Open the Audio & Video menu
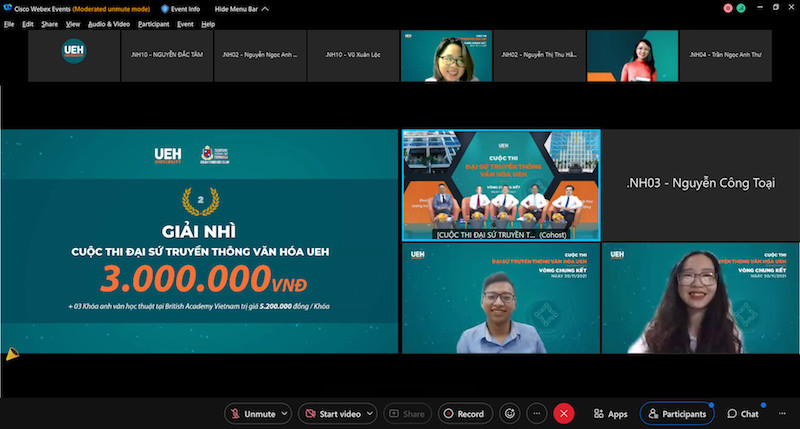The width and height of the screenshot is (800, 429). [109, 23]
